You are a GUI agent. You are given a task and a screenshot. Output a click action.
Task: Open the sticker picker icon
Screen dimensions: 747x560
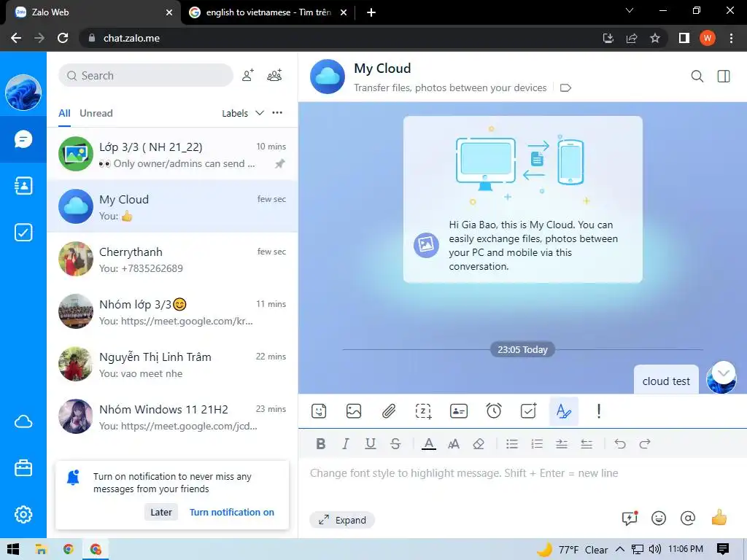pos(319,411)
